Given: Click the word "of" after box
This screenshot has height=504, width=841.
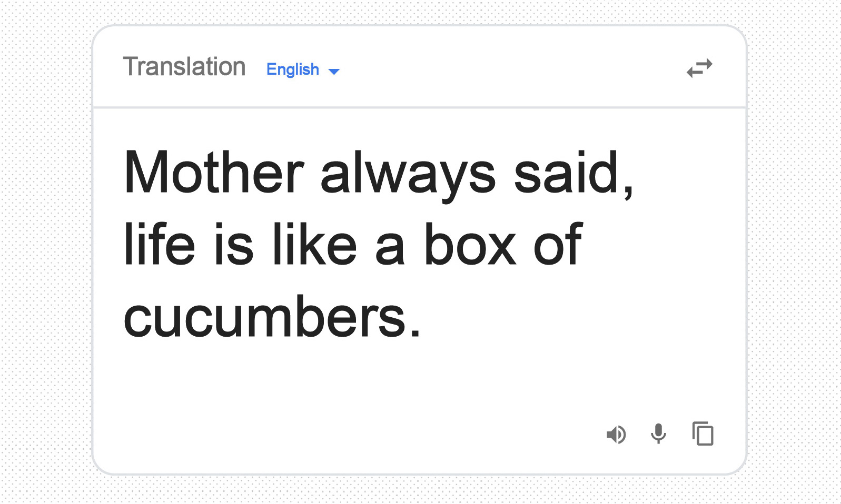Looking at the screenshot, I should pyautogui.click(x=558, y=244).
